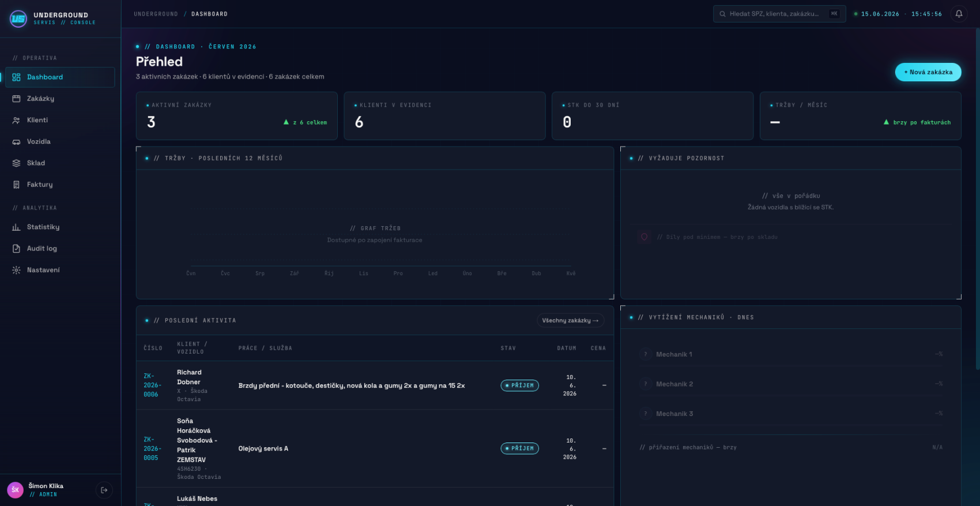Click the DATUM column header

567,348
